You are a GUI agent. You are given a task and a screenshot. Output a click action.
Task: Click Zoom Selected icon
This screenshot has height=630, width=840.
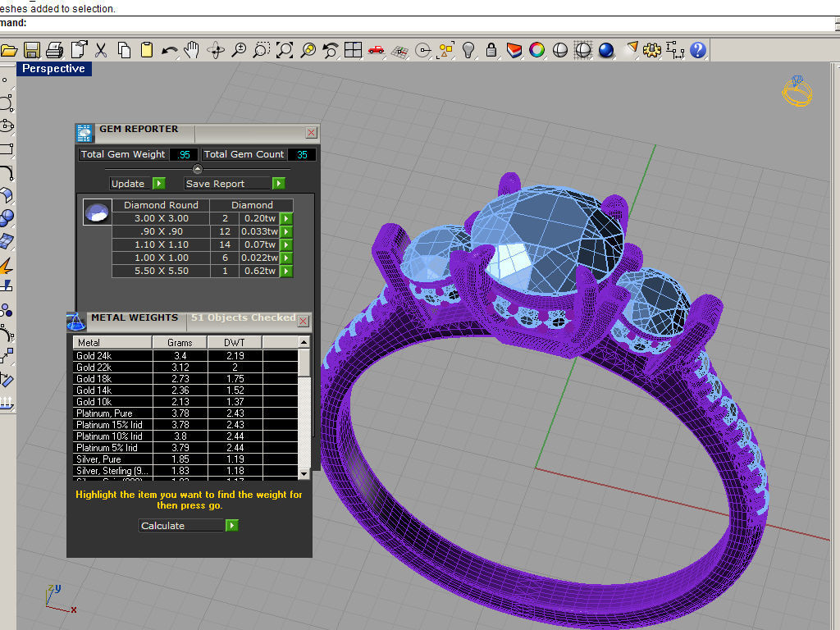tap(308, 50)
